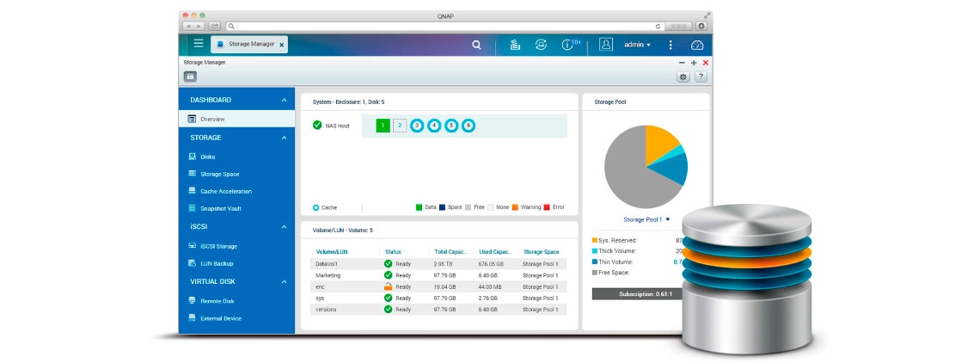This screenshot has height=363, width=980.
Task: Sort by the Status column header
Action: point(393,251)
